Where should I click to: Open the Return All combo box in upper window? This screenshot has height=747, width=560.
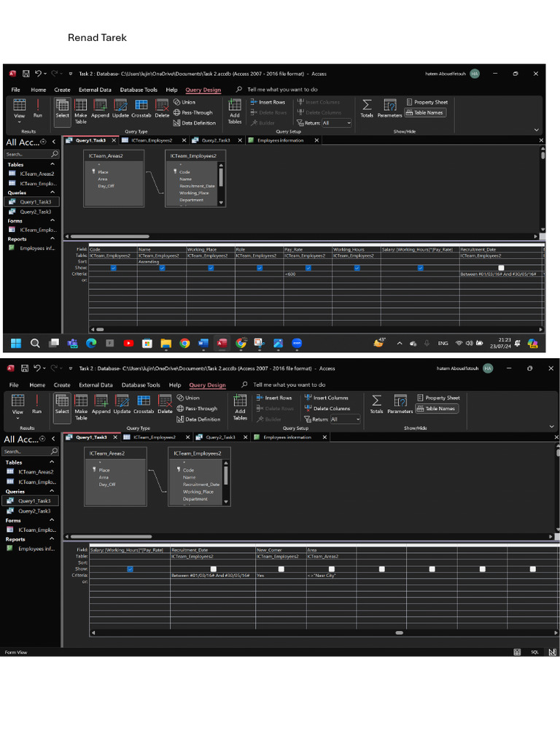[x=337, y=123]
